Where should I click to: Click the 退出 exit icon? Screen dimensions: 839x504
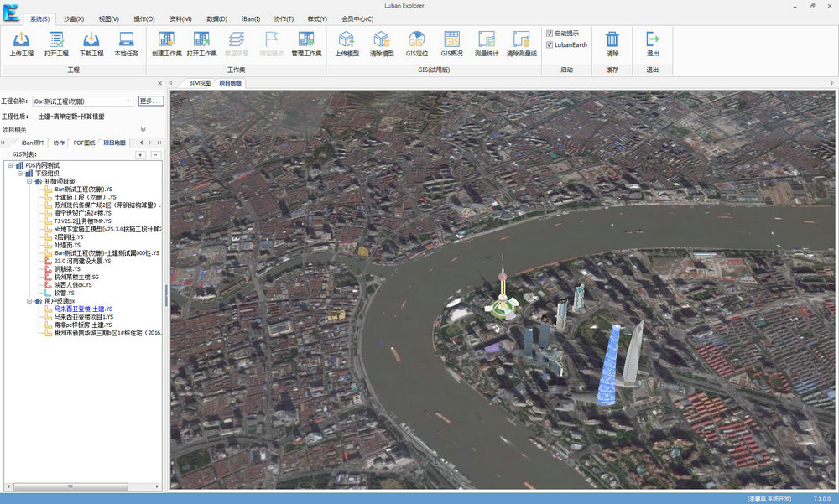tap(652, 39)
